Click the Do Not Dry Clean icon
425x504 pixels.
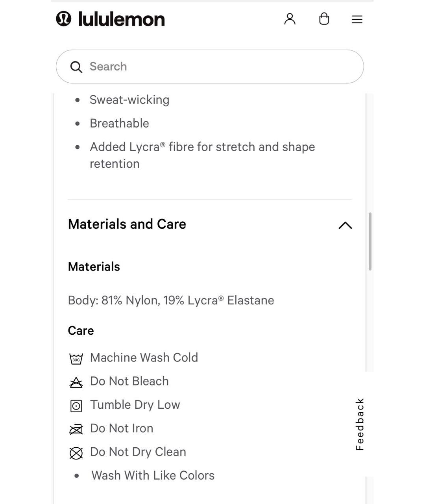coord(76,453)
